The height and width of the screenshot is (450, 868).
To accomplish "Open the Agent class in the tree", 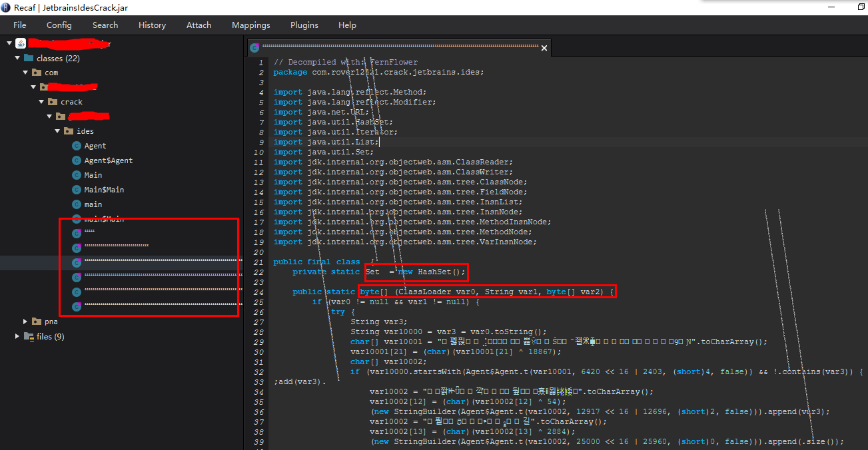I will [93, 145].
